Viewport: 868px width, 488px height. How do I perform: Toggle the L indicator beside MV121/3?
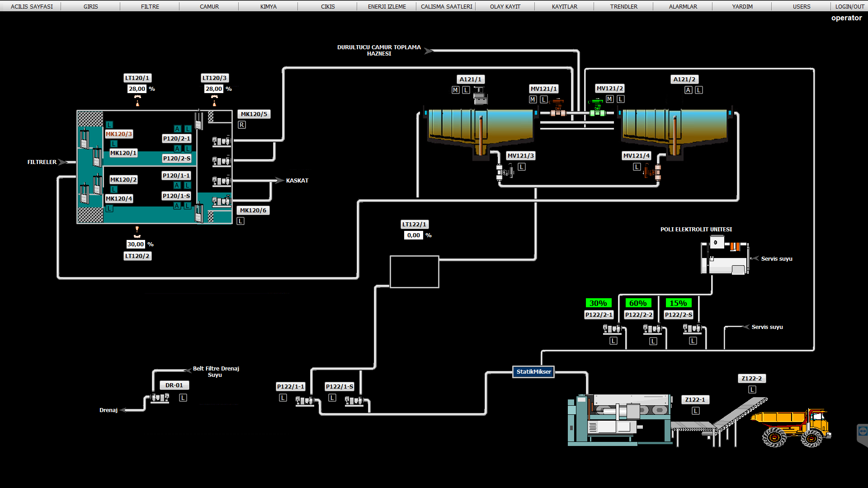tap(522, 167)
